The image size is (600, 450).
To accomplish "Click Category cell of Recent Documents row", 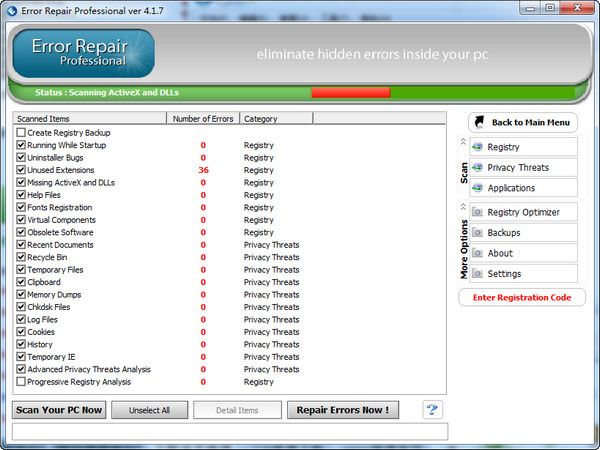I will (x=271, y=245).
